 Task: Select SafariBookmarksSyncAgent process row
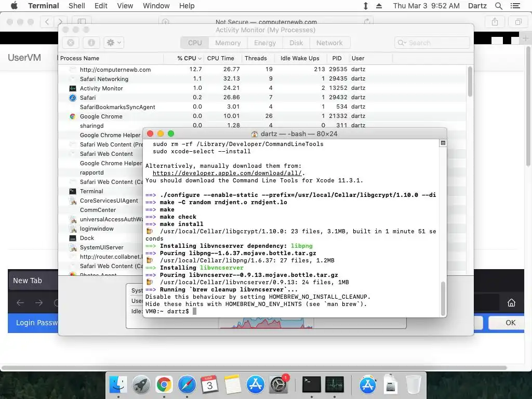[x=262, y=107]
